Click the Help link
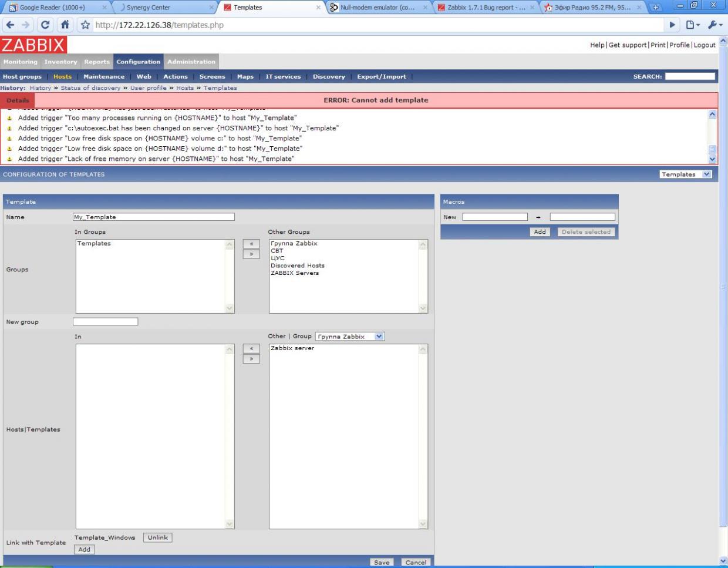The image size is (728, 568). (597, 45)
